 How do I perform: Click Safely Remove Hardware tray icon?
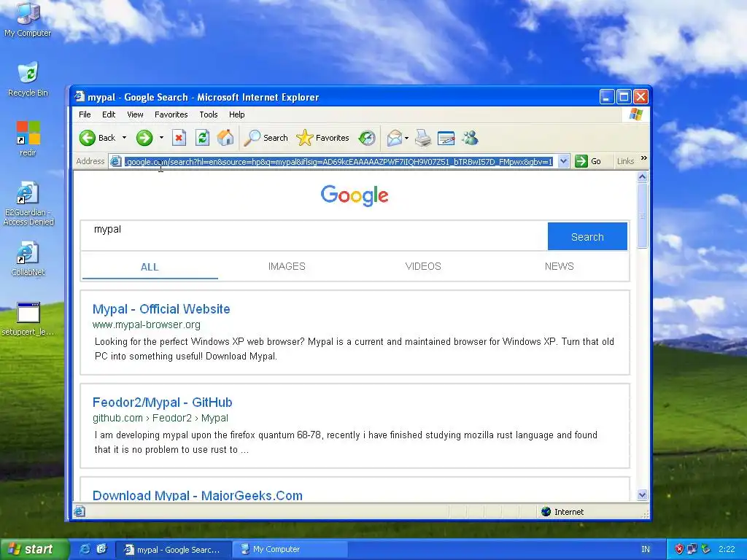point(705,549)
